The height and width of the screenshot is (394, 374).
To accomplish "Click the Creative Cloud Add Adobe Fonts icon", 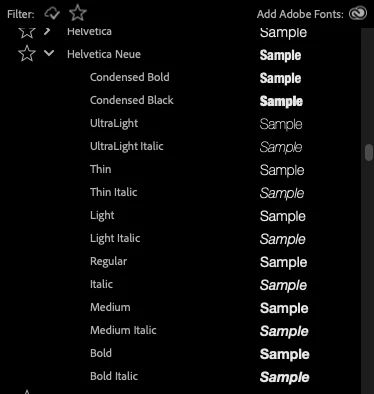I will click(358, 13).
